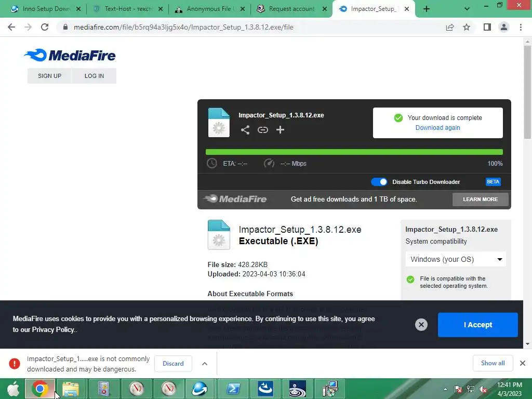Open a new browser tab
This screenshot has width=532, height=399.
click(x=427, y=9)
